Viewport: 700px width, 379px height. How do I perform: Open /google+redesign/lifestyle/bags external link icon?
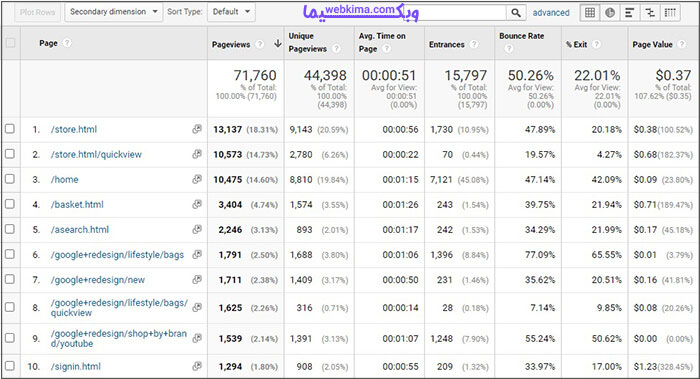coord(197,254)
